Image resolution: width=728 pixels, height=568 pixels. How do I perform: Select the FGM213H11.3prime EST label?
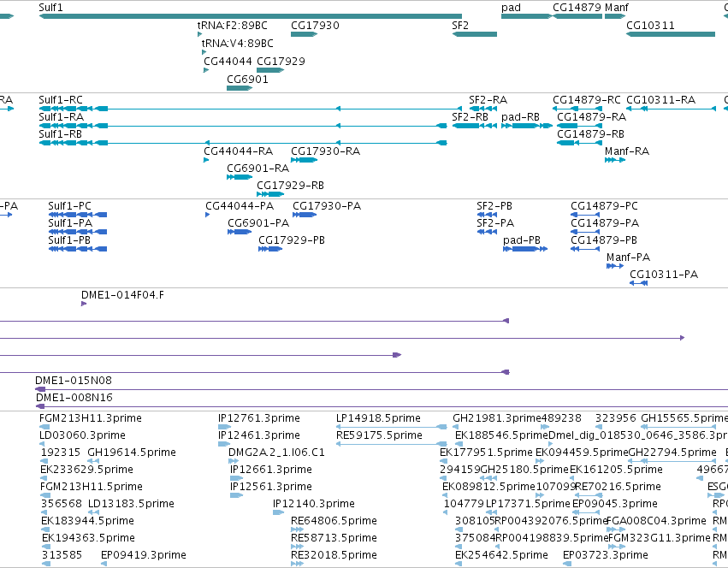point(91,418)
